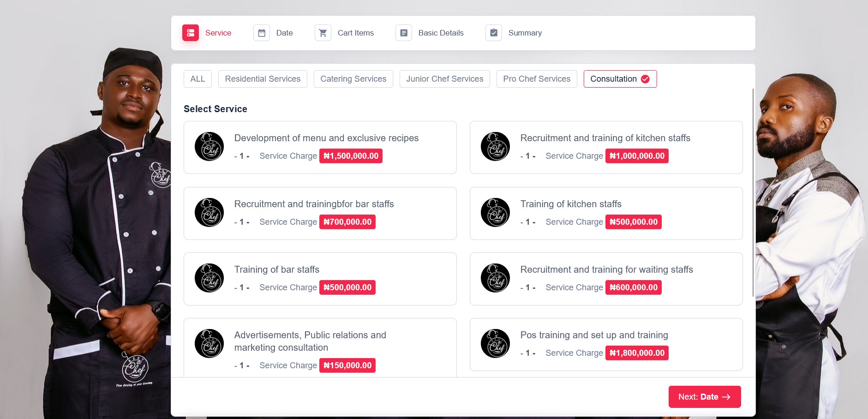This screenshot has height=419, width=868.
Task: Toggle the Consultation category checkmark
Action: pos(645,79)
